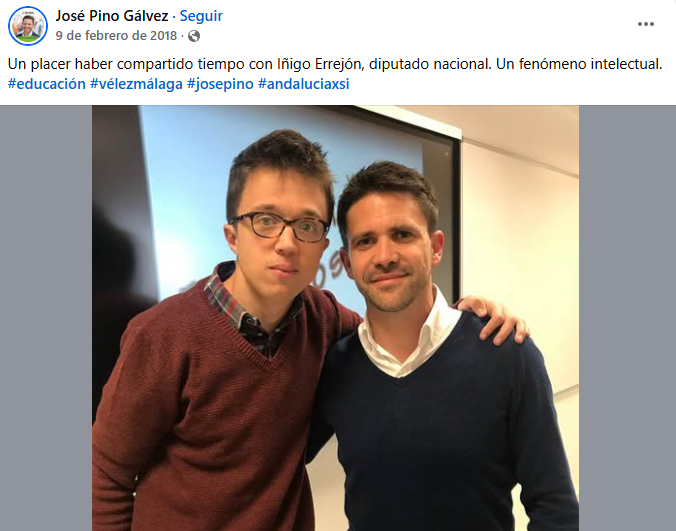Open the three-dot post options menu
This screenshot has height=531, width=676.
click(645, 24)
